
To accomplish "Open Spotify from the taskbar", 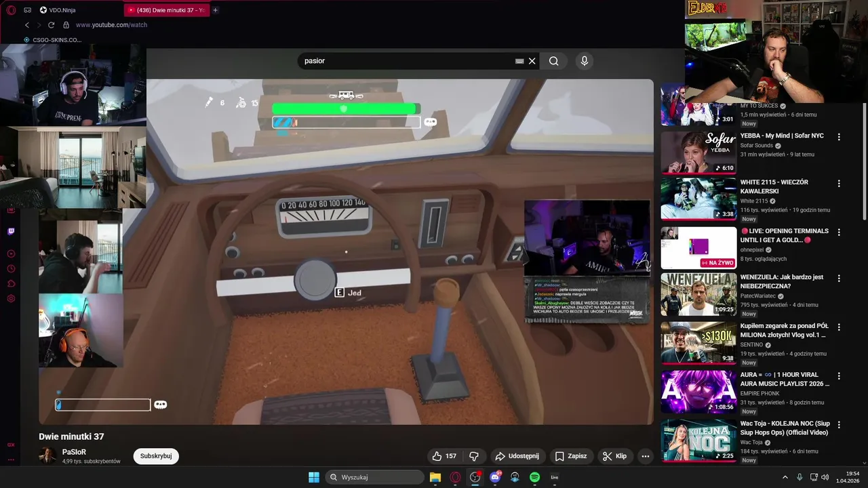I will (x=534, y=477).
